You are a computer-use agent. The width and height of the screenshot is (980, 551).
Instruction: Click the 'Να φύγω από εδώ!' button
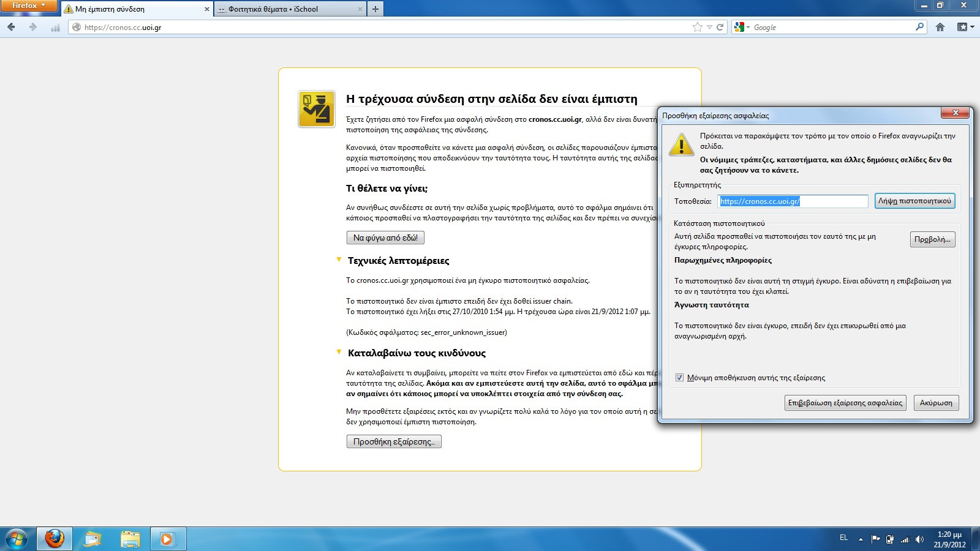pos(385,238)
